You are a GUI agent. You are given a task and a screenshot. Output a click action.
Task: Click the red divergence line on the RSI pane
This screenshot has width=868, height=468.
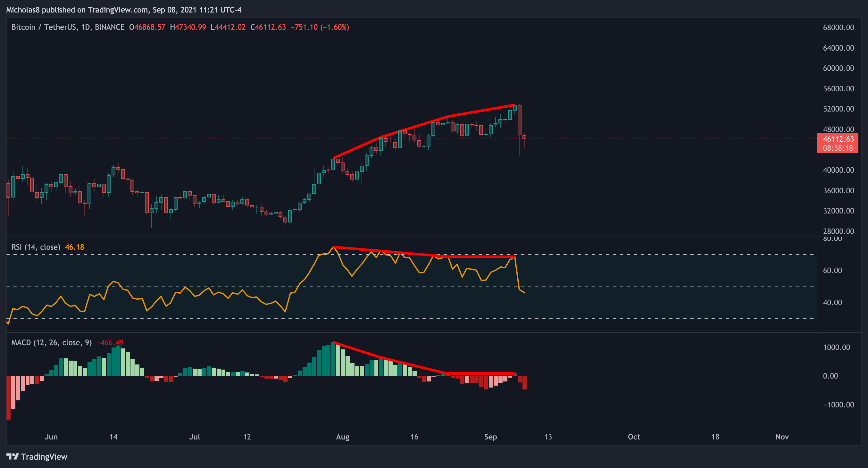click(424, 255)
